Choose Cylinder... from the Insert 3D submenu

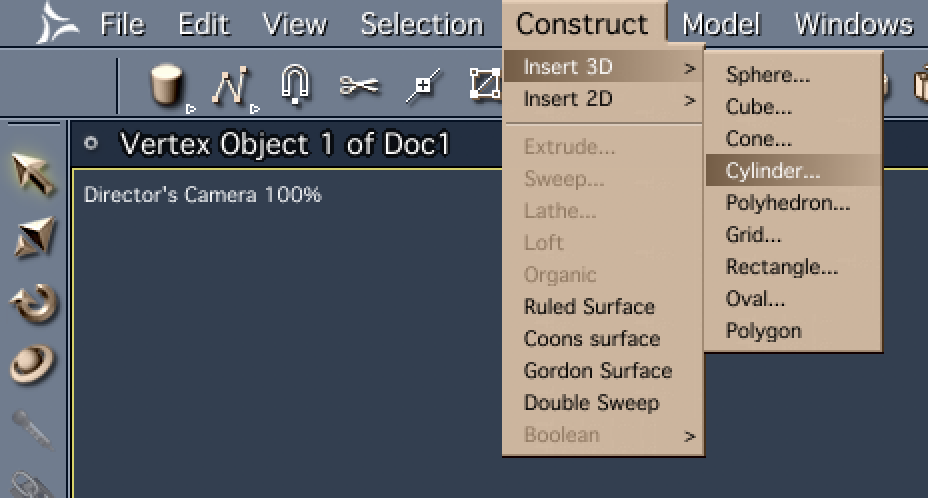(x=773, y=171)
